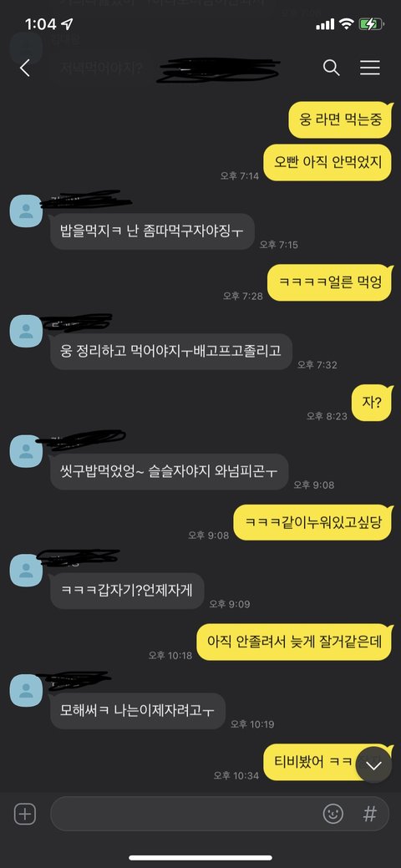Open profile avatar beside 7:15 message
401x868 pixels.
[26, 211]
